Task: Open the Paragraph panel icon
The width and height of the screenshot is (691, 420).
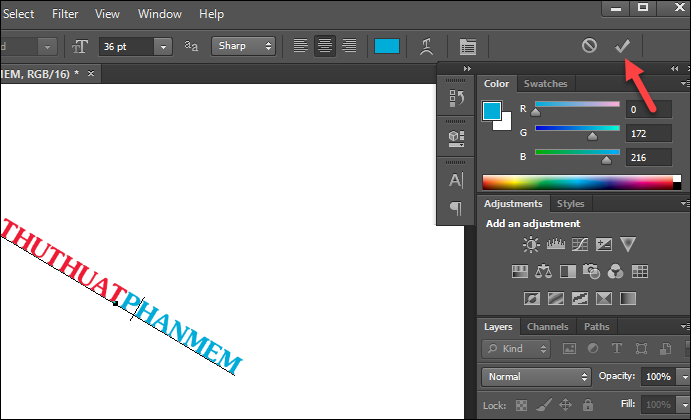Action: 456,208
